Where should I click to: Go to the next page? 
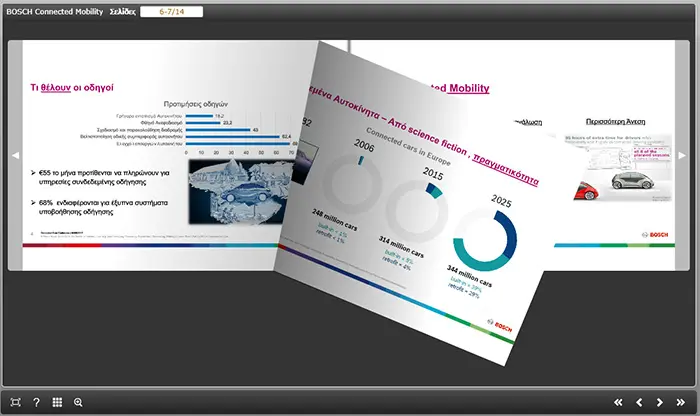[x=659, y=402]
